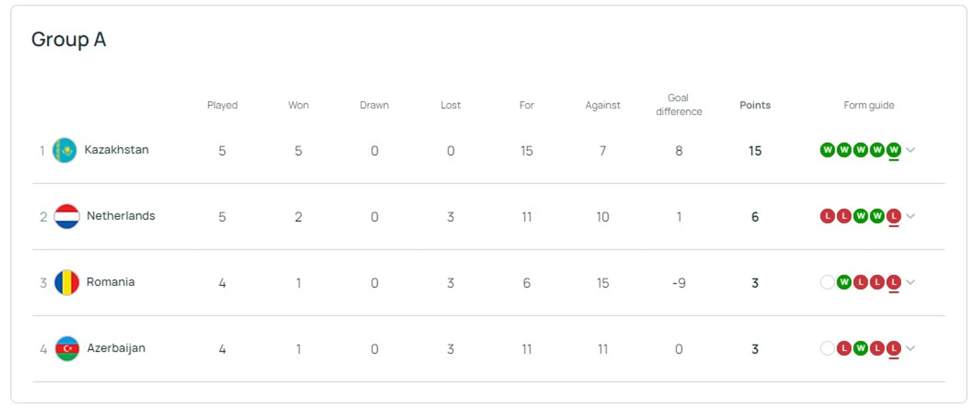Screen dimensions: 980x413
Task: Click Azerbaijan's green win badge in form guide
Action: coord(861,349)
